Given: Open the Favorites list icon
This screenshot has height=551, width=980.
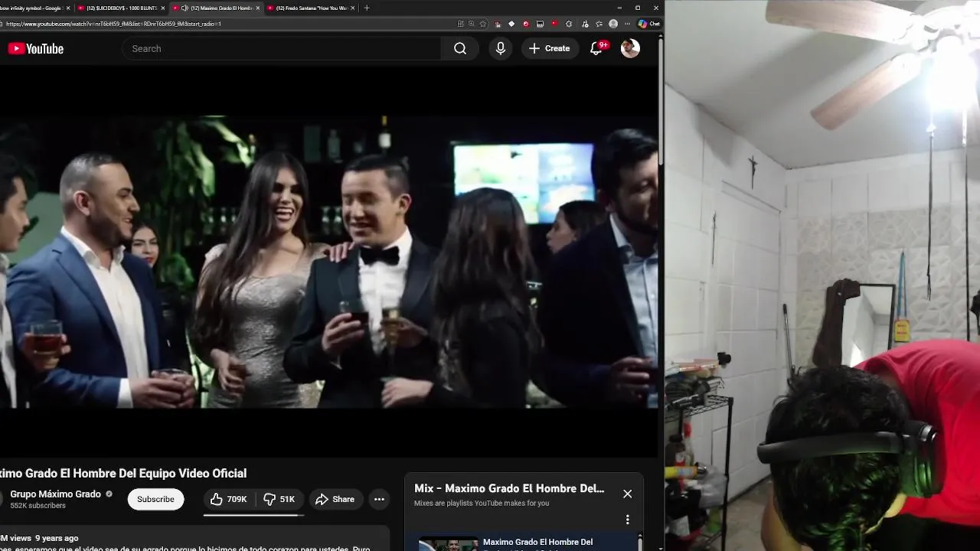Looking at the screenshot, I should point(599,24).
